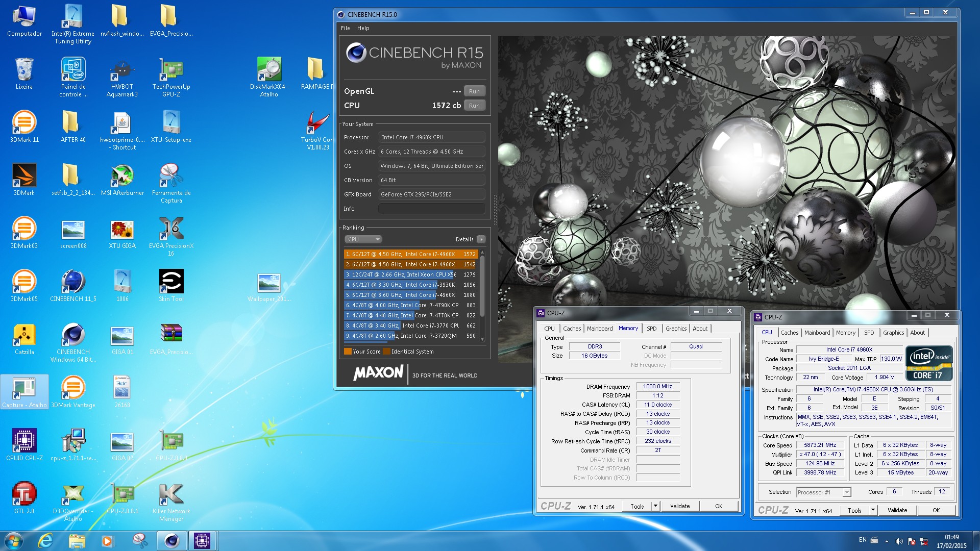Image resolution: width=980 pixels, height=551 pixels.
Task: Select ranking row 6 i7-4790K 883
Action: 411,305
